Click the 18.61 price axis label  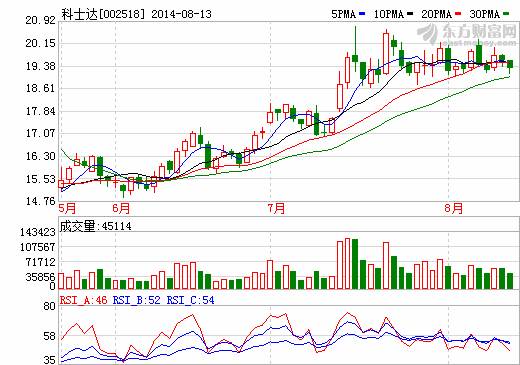(x=40, y=88)
